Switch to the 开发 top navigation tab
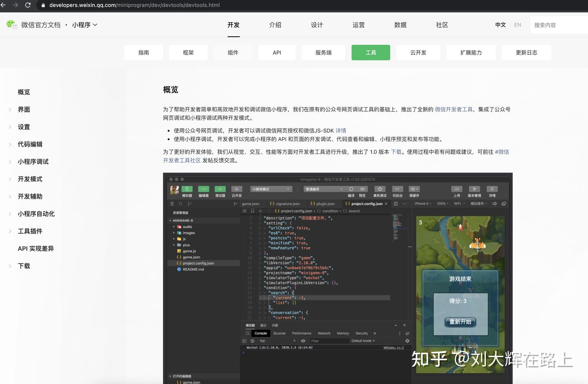Viewport: 588px width, 384px height. (234, 25)
